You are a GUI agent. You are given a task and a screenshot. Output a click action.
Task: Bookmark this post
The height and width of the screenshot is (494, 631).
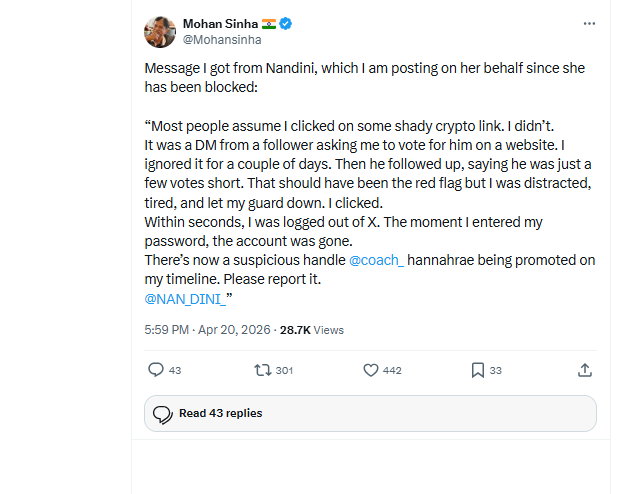point(478,370)
